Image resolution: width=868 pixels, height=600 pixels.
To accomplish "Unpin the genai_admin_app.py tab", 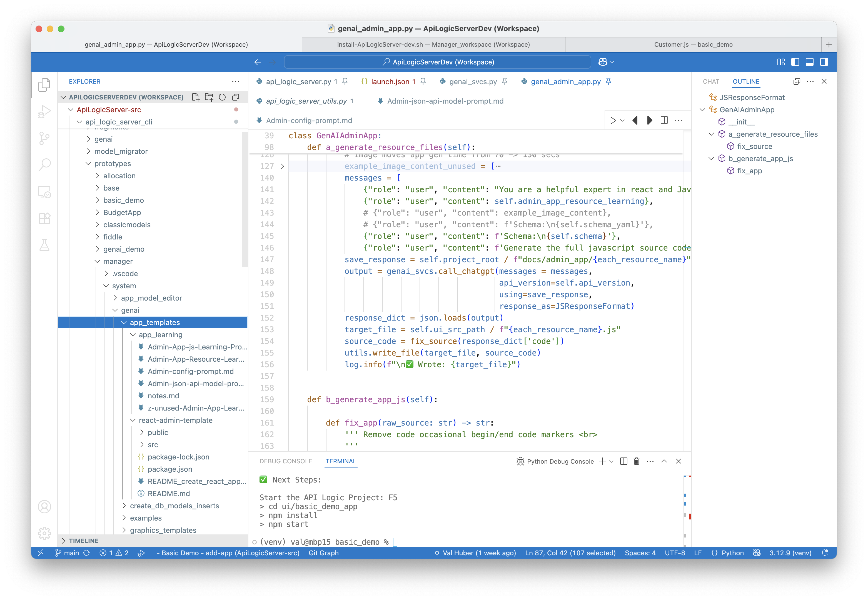I will click(x=608, y=82).
